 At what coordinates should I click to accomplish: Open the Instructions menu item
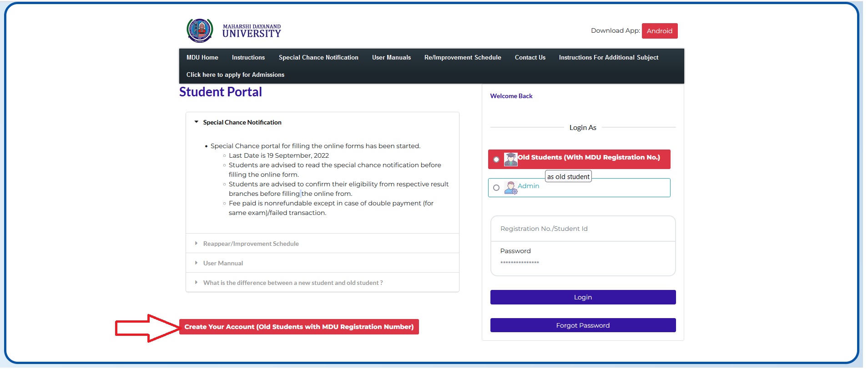(x=248, y=57)
